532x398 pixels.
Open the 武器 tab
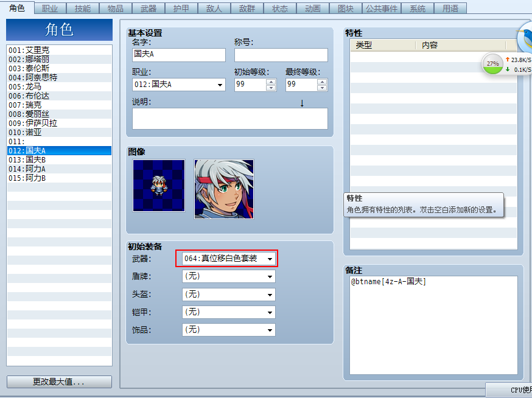click(x=149, y=9)
